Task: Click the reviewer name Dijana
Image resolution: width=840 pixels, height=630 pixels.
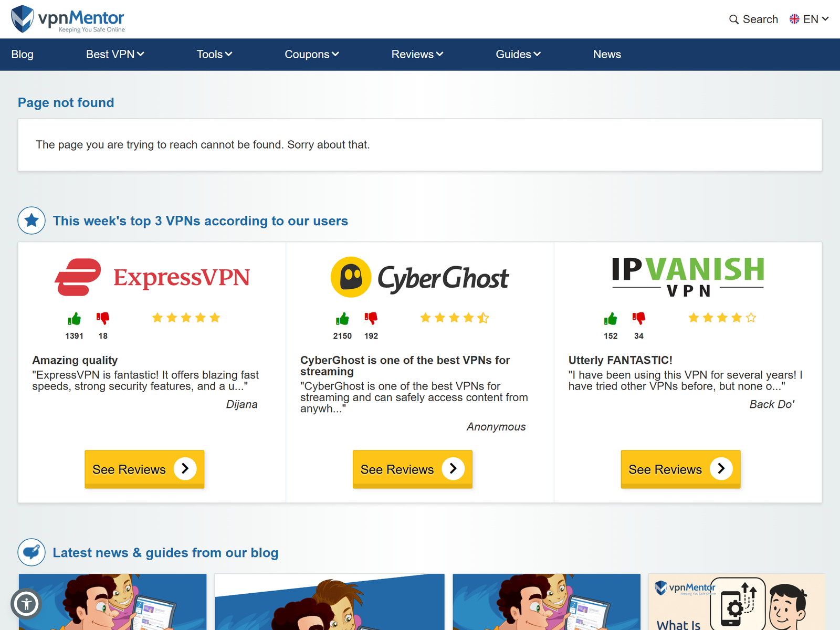Action: pos(242,404)
